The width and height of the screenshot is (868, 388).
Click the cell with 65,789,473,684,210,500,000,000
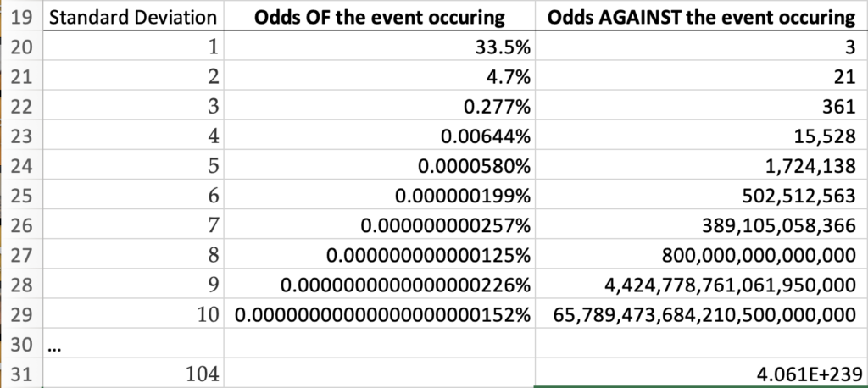pyautogui.click(x=700, y=313)
